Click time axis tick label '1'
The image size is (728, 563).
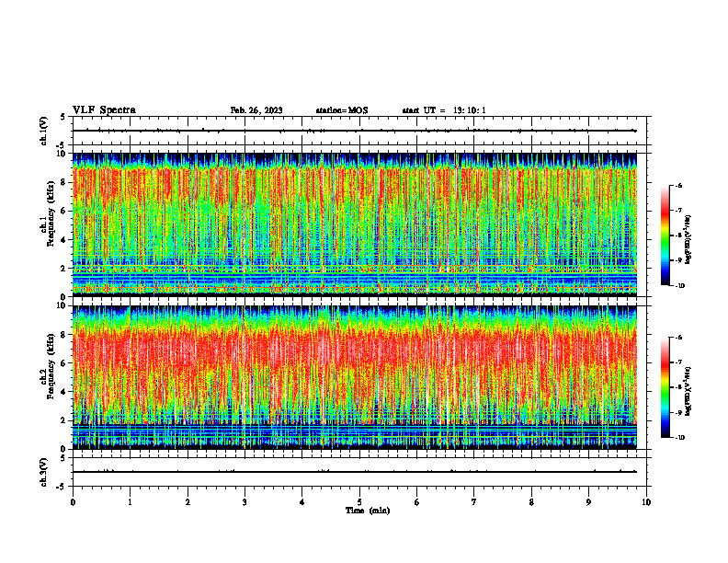click(130, 502)
